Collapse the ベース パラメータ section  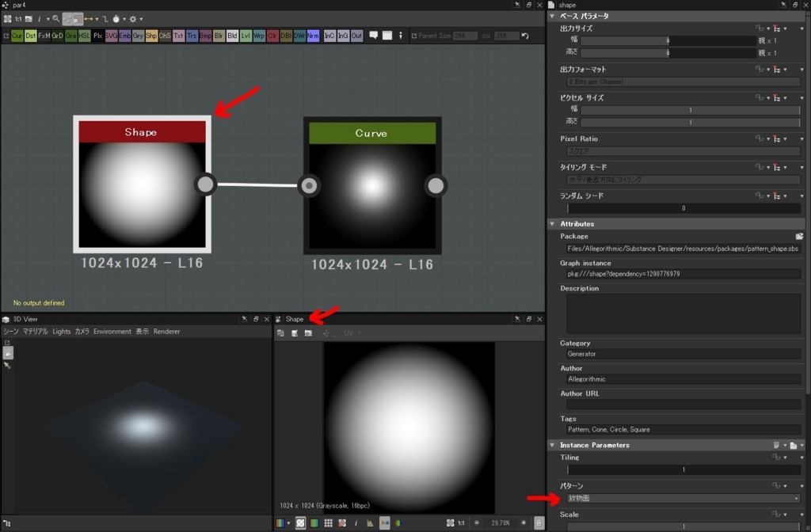click(x=552, y=16)
